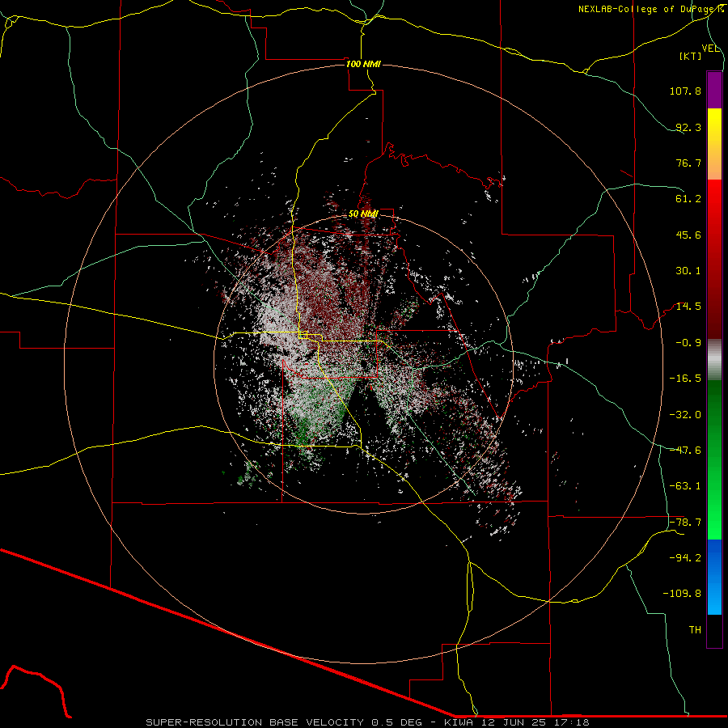The image size is (728, 728).
Task: Select the -63.1 legend value
Action: click(685, 486)
